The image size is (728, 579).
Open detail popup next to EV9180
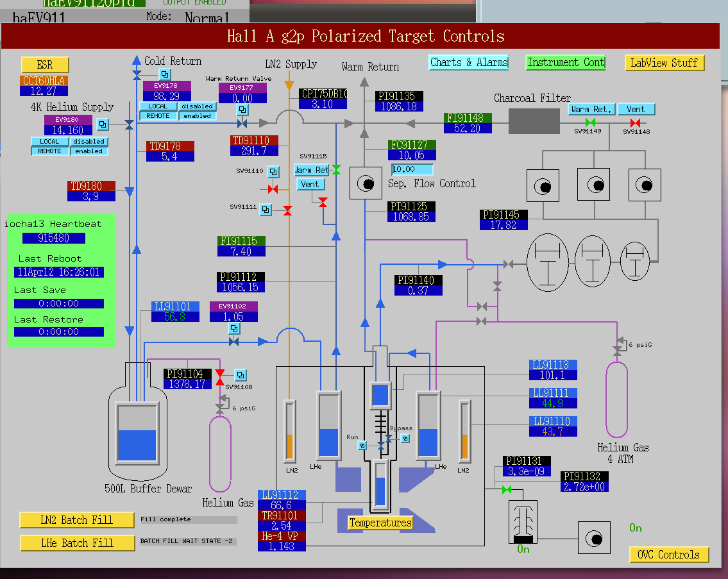tap(103, 124)
